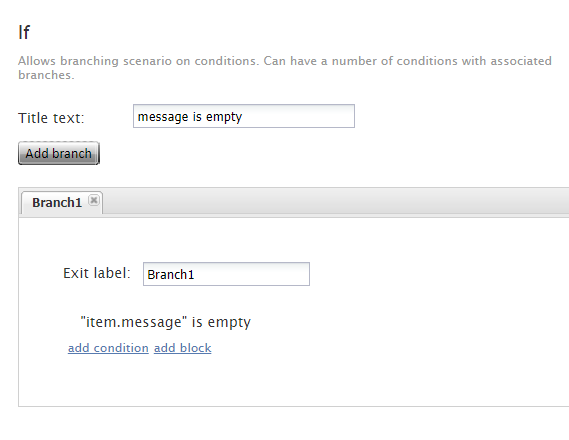Click the empty tab strip beside Branch1
Image resolution: width=569 pixels, height=440 pixels.
pos(334,202)
